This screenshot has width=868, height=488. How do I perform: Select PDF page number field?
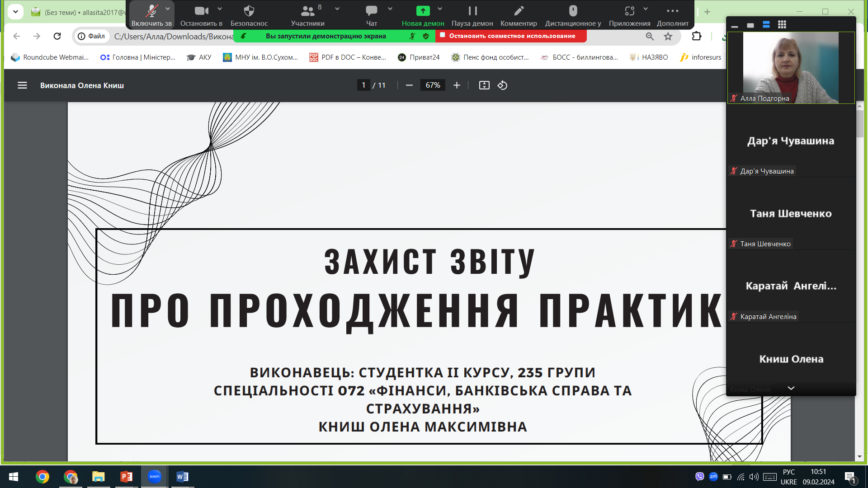[x=363, y=85]
